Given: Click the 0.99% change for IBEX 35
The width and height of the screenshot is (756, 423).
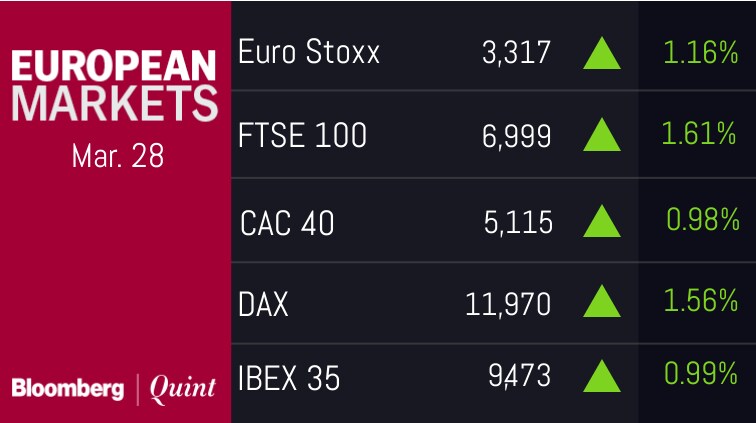Looking at the screenshot, I should (x=701, y=375).
